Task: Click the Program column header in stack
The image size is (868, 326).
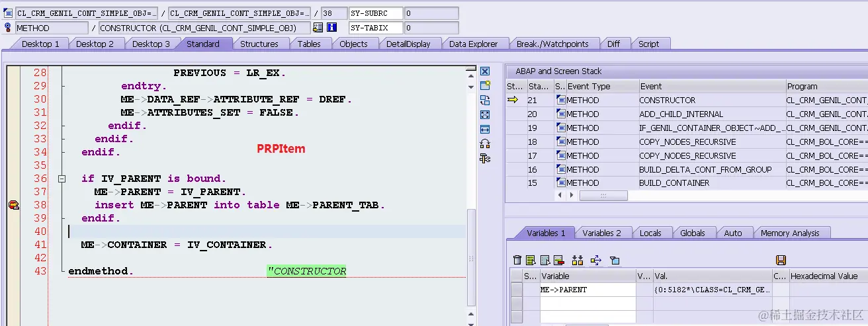Action: (x=826, y=87)
